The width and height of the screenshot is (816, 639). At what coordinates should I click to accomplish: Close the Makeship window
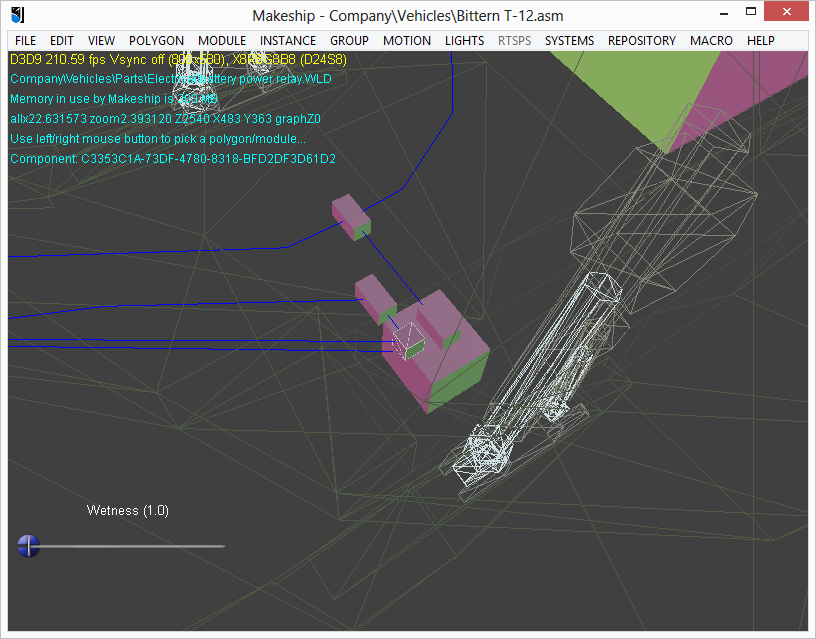786,12
